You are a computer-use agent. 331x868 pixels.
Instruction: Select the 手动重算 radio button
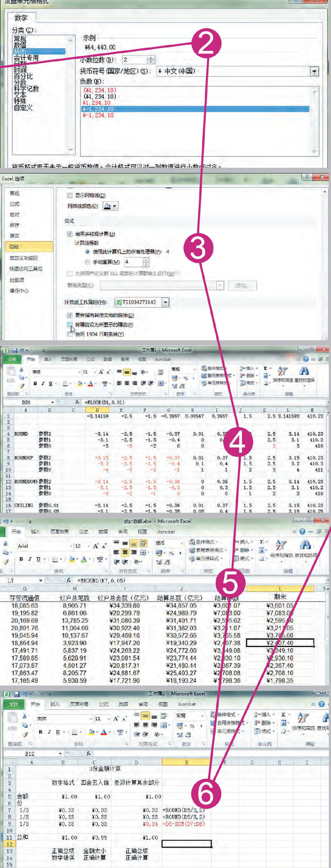87,262
